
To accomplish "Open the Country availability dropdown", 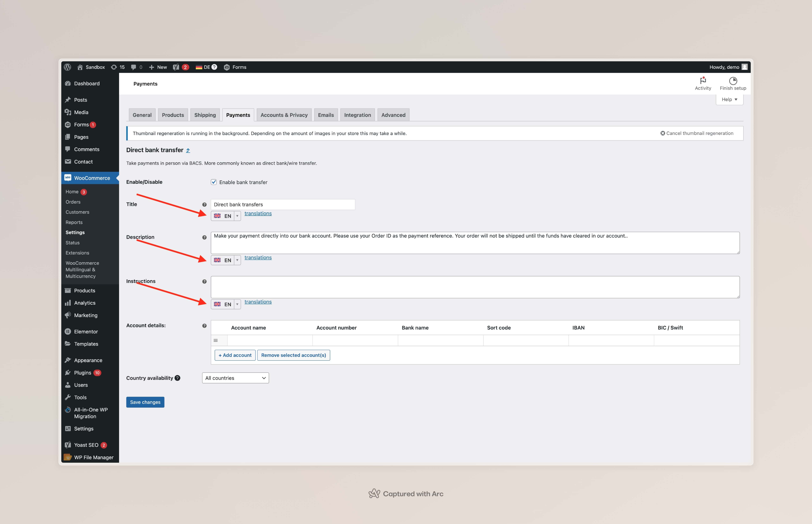I will click(235, 378).
